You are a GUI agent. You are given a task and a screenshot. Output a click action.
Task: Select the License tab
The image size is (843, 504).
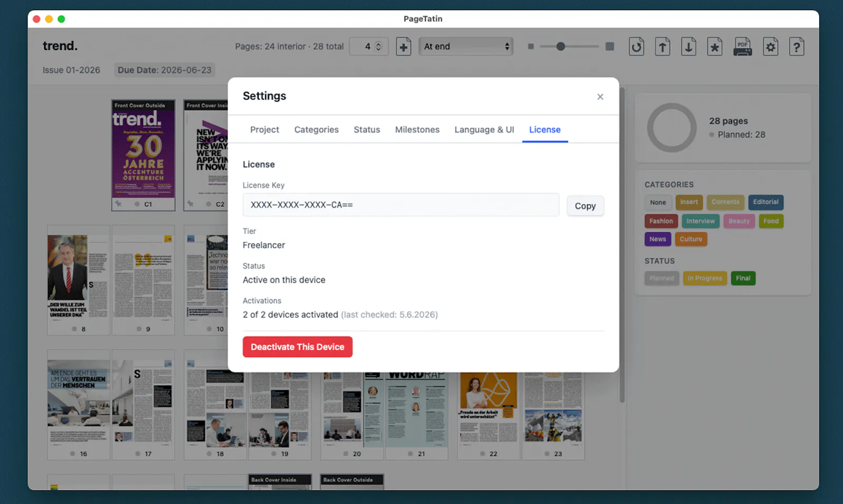tap(545, 130)
